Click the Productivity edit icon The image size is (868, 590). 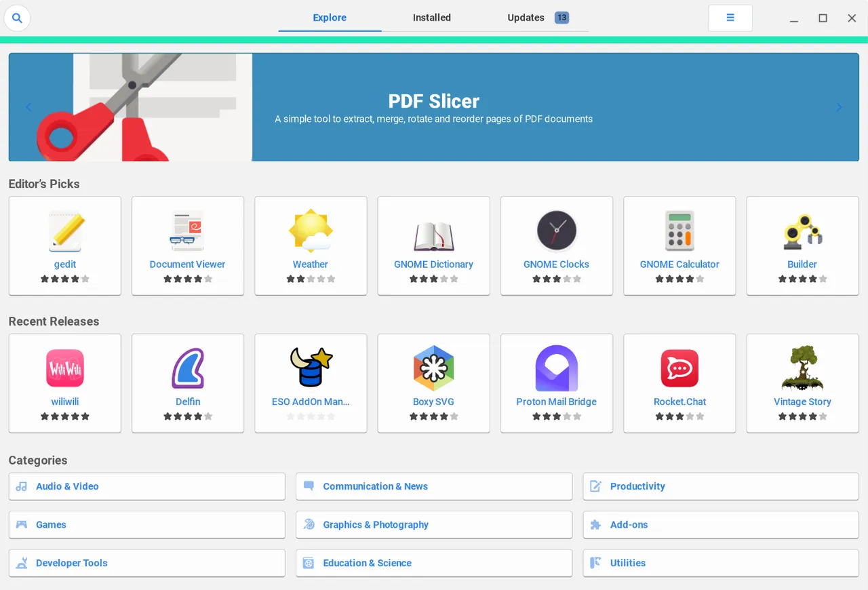(x=596, y=486)
